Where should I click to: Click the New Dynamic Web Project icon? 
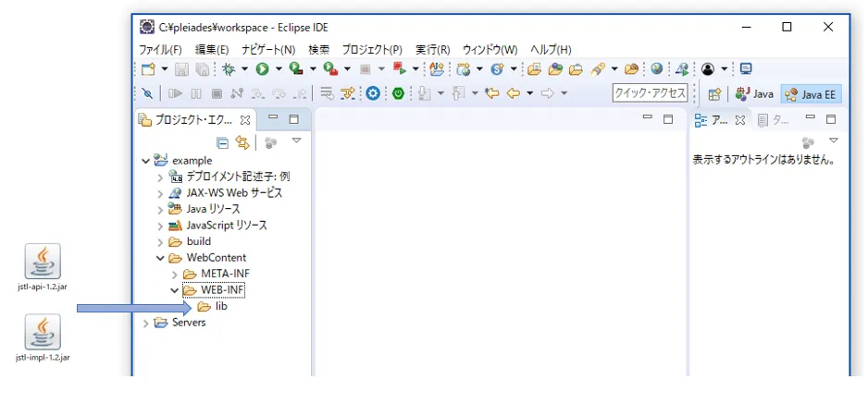click(464, 69)
